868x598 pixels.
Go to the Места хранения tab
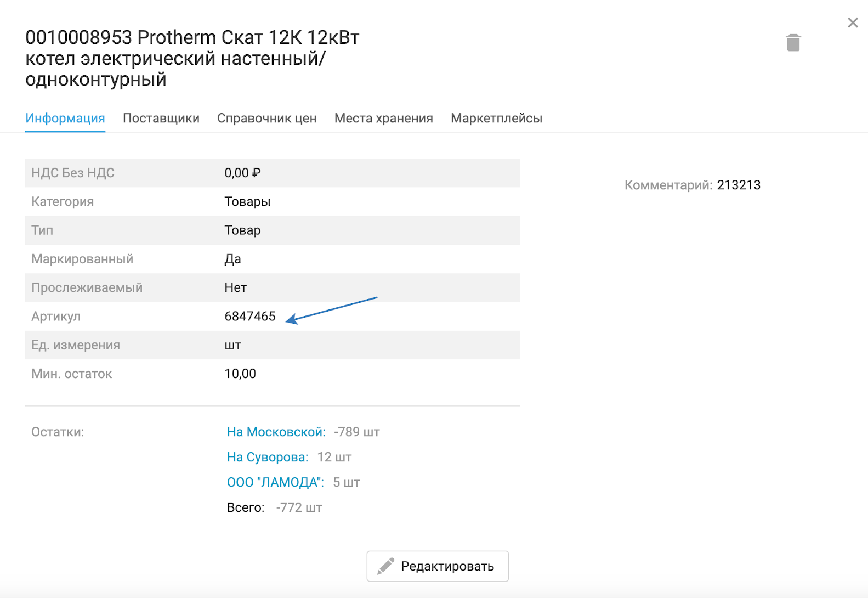coord(384,118)
